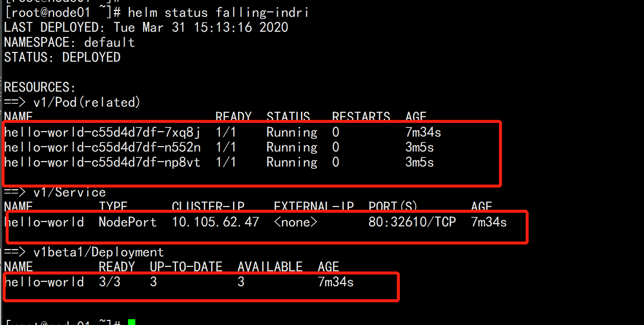The width and height of the screenshot is (644, 325).
Task: Click Running status of pod n552n
Action: click(292, 147)
